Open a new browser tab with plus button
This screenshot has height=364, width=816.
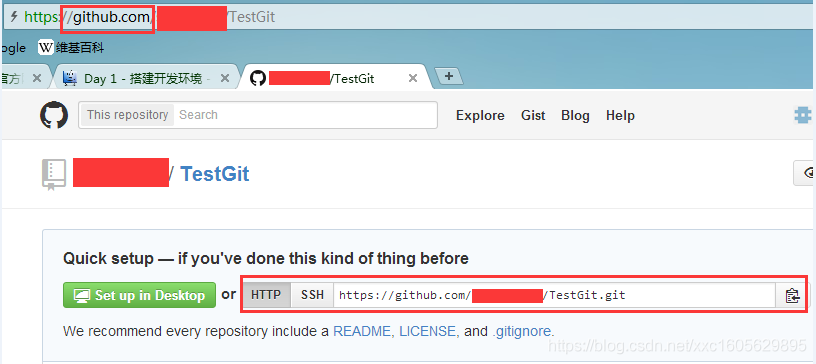(x=449, y=77)
